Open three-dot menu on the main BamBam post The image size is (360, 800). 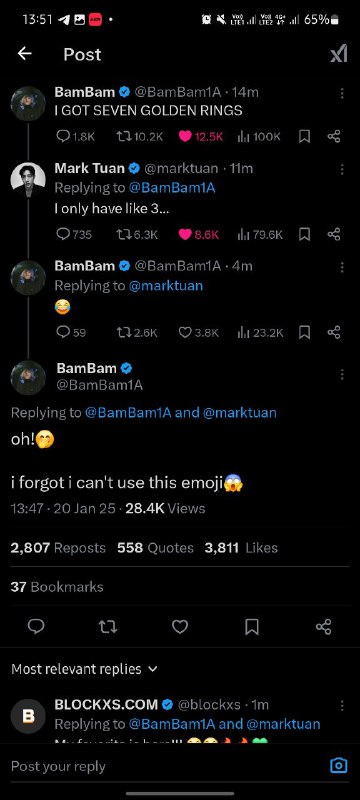[342, 375]
